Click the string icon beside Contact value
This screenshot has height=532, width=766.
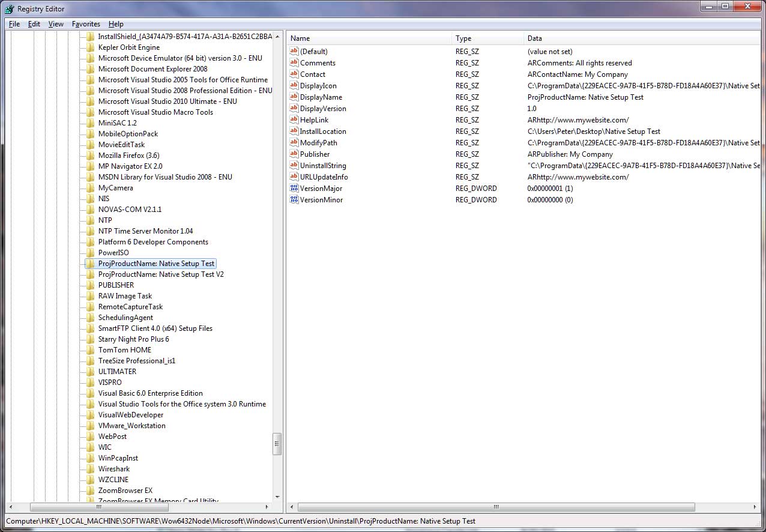(x=294, y=74)
